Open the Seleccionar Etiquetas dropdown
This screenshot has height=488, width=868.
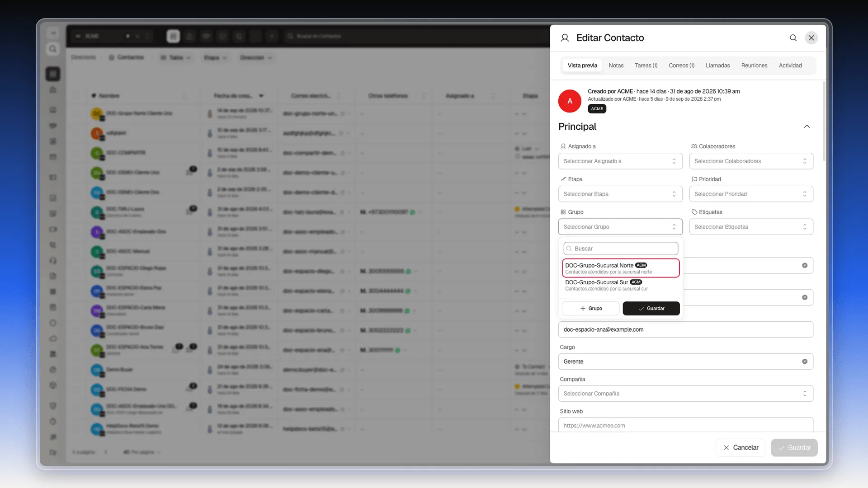(x=751, y=227)
